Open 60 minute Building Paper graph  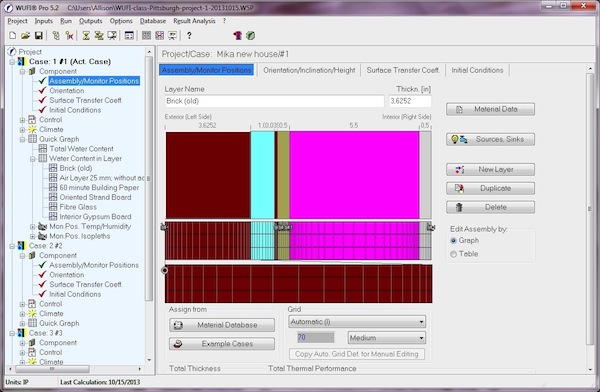99,188
